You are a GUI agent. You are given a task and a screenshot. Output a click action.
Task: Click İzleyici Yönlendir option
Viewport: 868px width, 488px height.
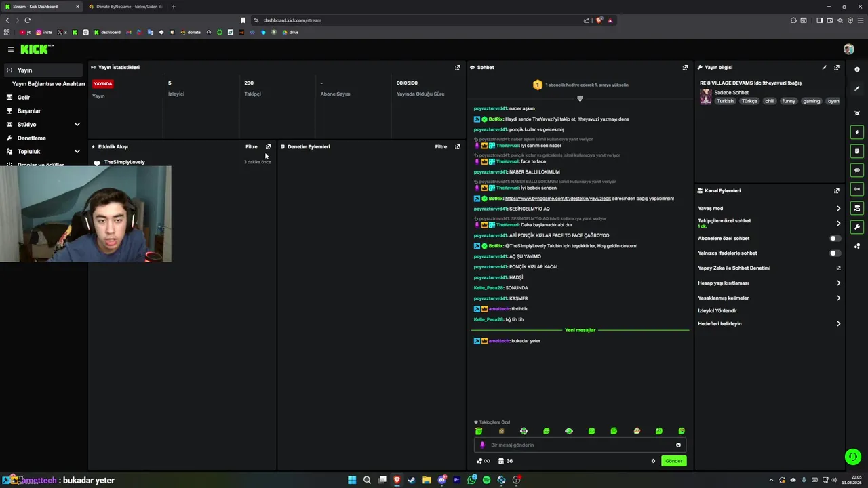click(x=717, y=311)
